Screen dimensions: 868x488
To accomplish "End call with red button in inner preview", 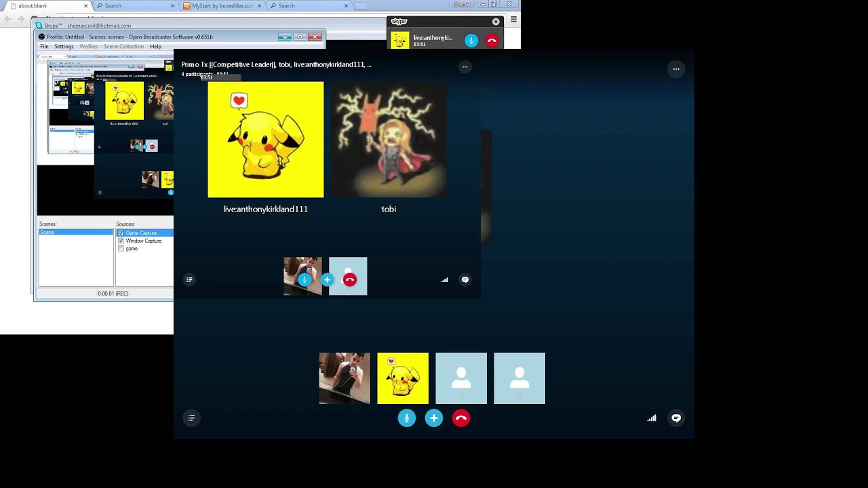I will 350,279.
